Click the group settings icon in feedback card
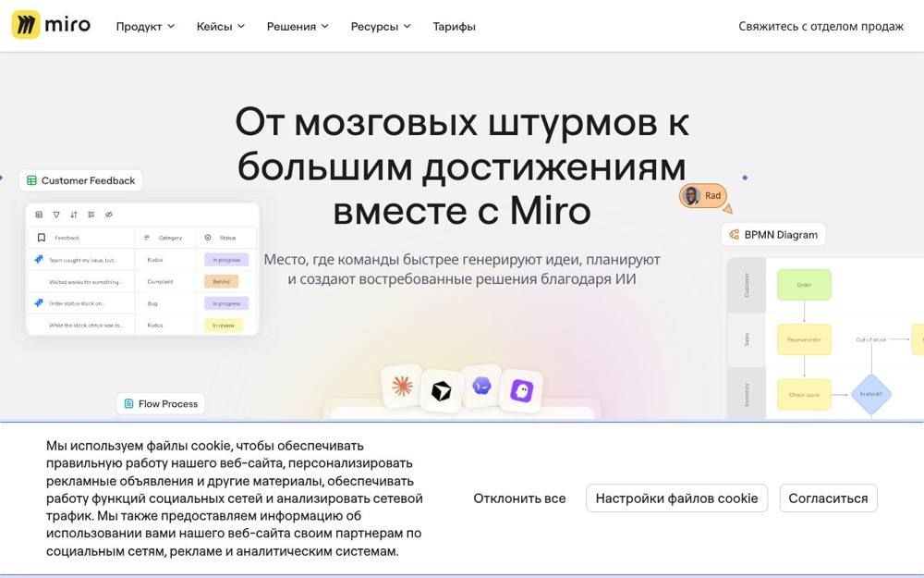924x578 pixels. tap(91, 215)
